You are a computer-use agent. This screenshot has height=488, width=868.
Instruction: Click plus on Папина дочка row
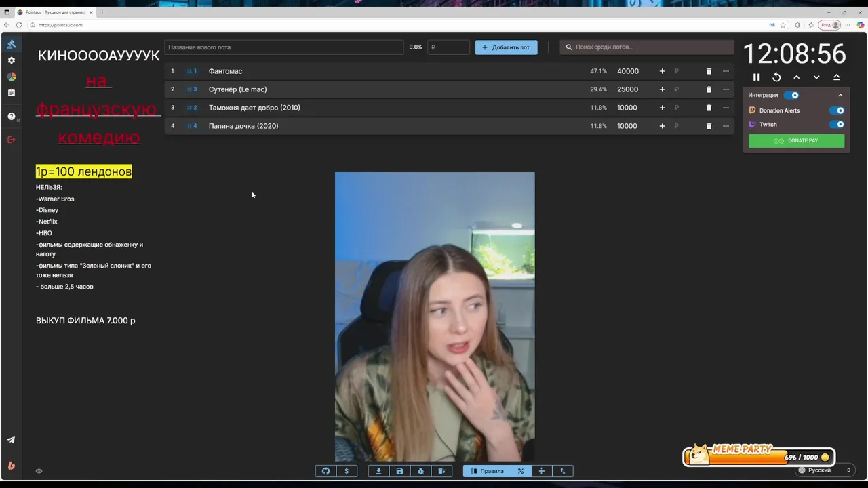click(x=662, y=126)
